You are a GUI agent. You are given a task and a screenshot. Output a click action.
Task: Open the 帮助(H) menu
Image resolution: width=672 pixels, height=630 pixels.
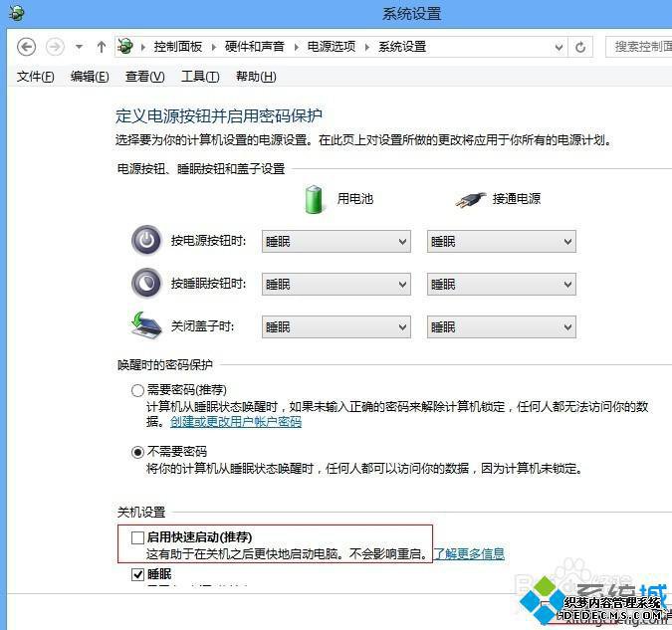pos(256,77)
